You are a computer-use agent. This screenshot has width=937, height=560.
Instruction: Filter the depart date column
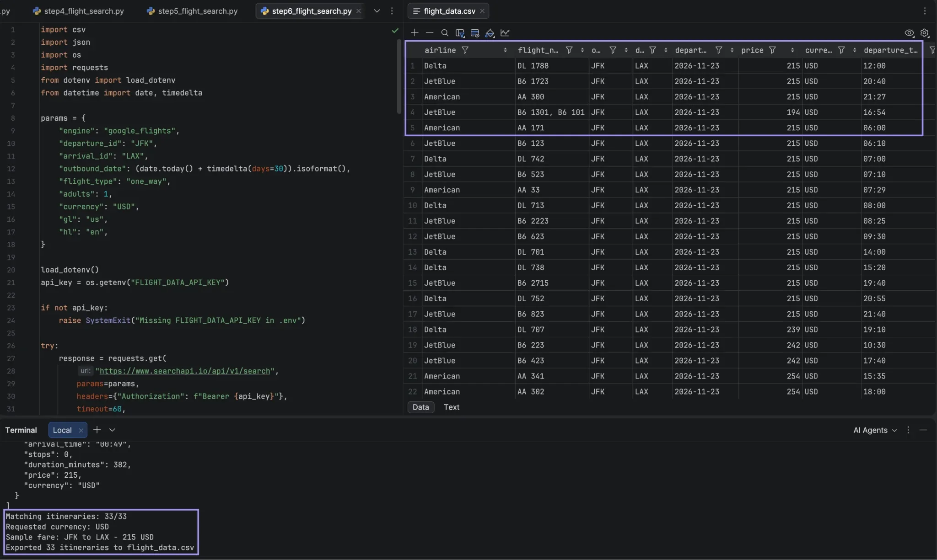719,50
